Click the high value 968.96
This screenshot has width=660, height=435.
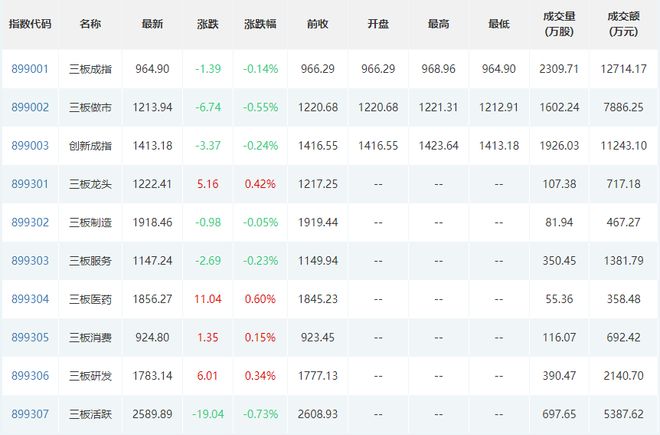(438, 69)
